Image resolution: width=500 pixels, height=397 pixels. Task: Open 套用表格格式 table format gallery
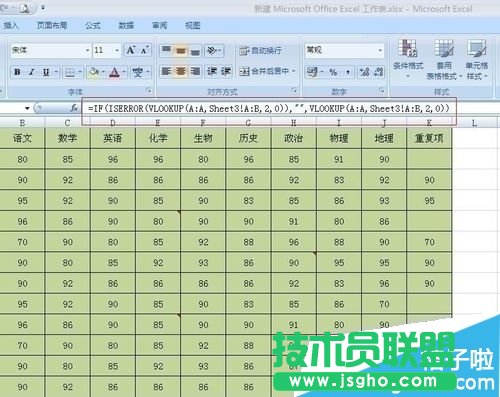[444, 59]
